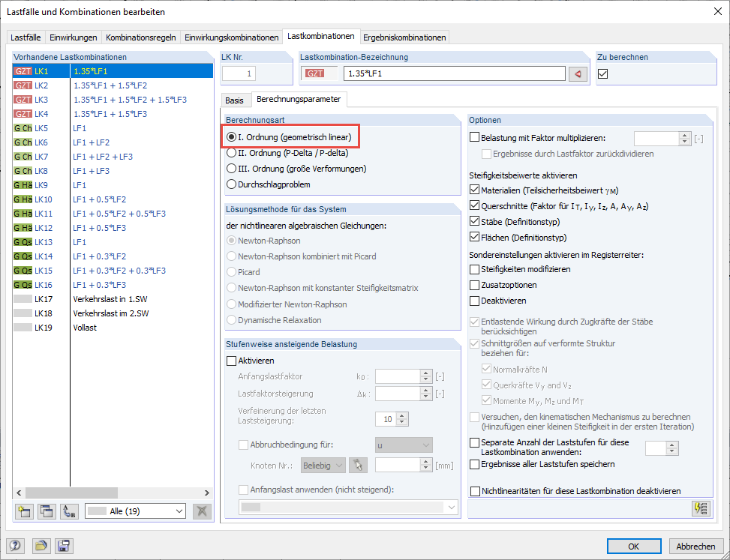The width and height of the screenshot is (730, 560).
Task: Click the LK Nr. number field
Action: point(239,73)
